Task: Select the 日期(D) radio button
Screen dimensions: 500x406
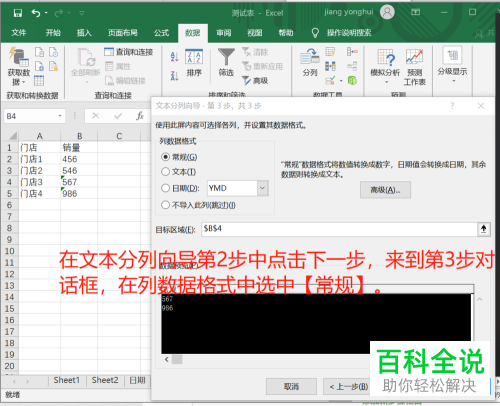Action: pyautogui.click(x=165, y=188)
